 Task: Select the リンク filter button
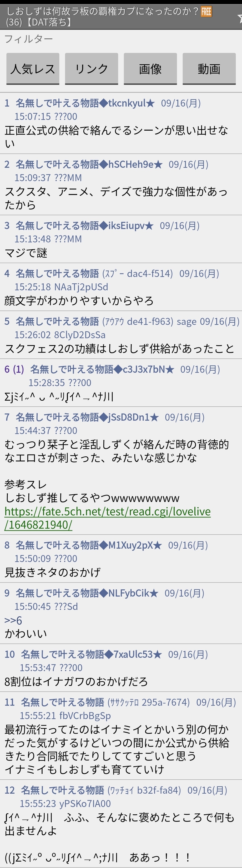click(91, 69)
